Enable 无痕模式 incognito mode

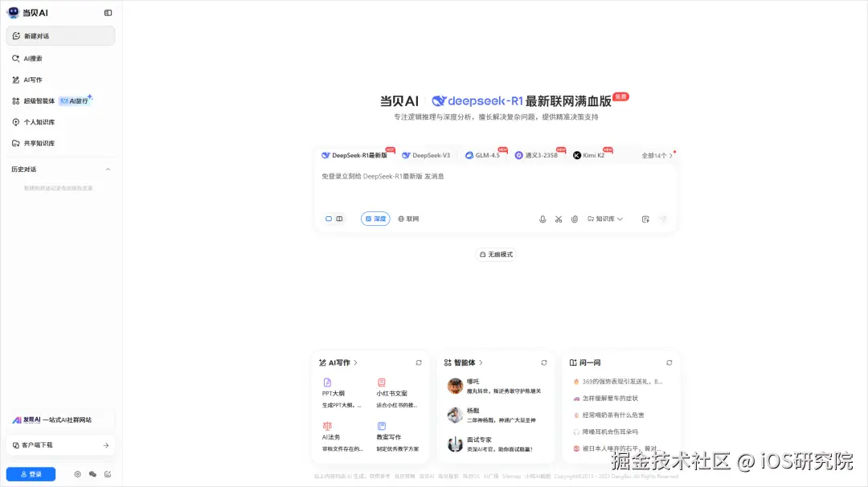coord(496,254)
